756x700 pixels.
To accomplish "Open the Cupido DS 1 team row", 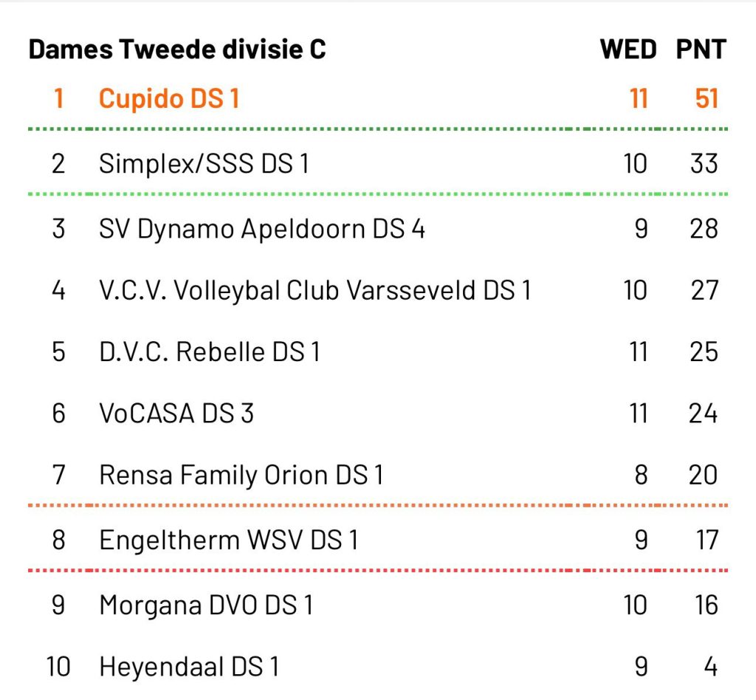I will pyautogui.click(x=169, y=98).
